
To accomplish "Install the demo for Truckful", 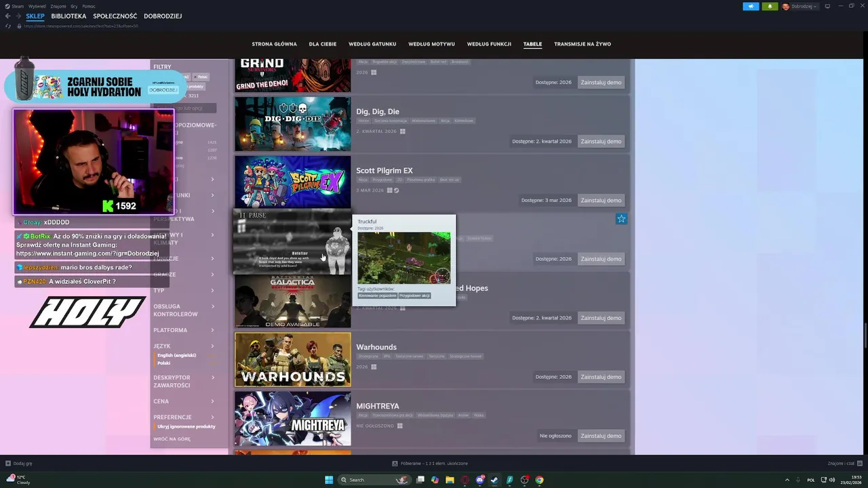I will [601, 259].
